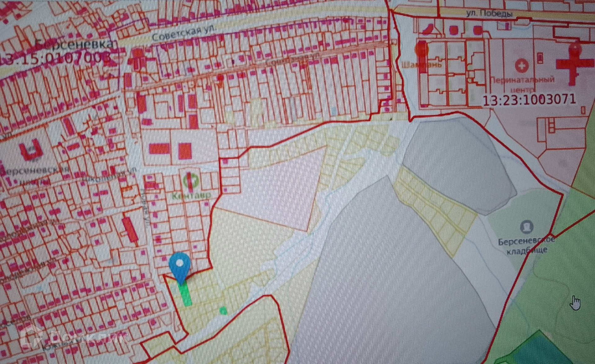The width and height of the screenshot is (595, 364).
Task: Click the Советская ул. street label
Action: coord(183,33)
